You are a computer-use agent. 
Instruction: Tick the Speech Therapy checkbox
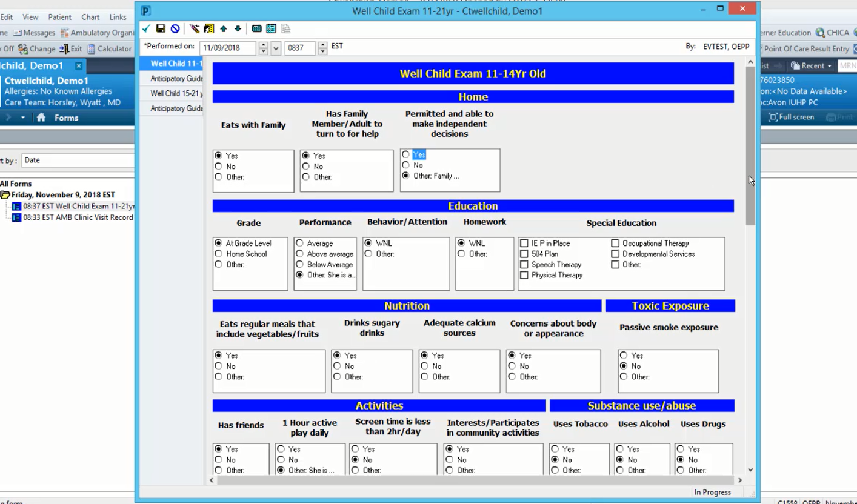[x=524, y=265]
